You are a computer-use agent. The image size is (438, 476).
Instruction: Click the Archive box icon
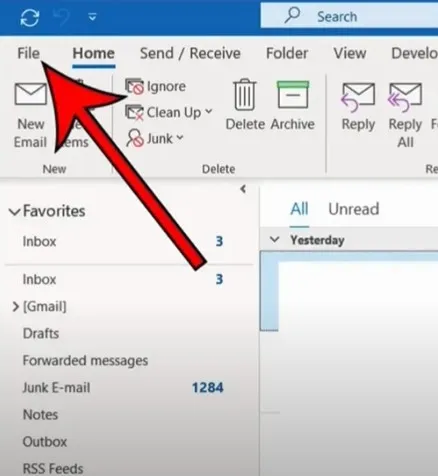(x=293, y=94)
